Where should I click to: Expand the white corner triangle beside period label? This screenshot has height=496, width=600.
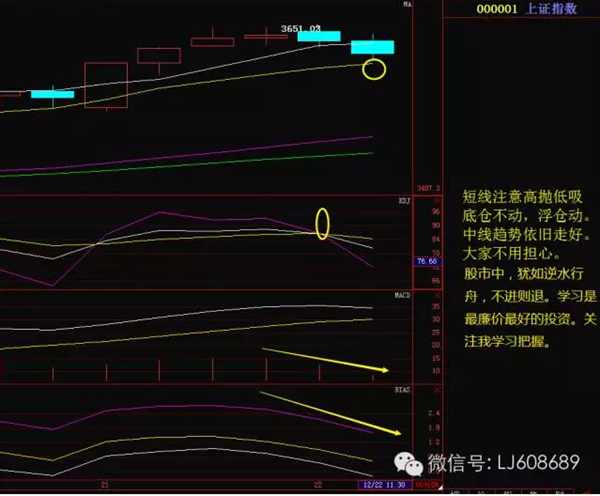coord(440,488)
